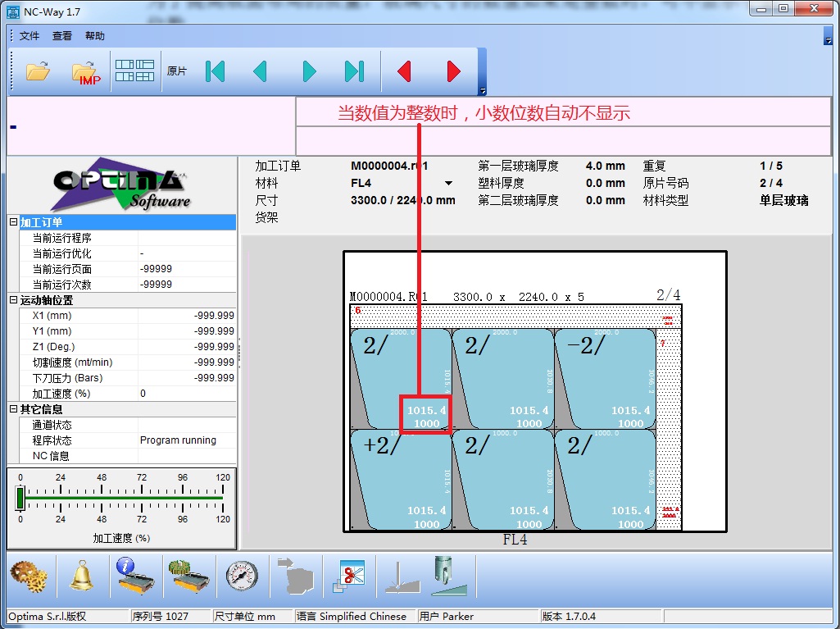This screenshot has width=840, height=629.
Task: Jump to the first sheet
Action: 215,72
